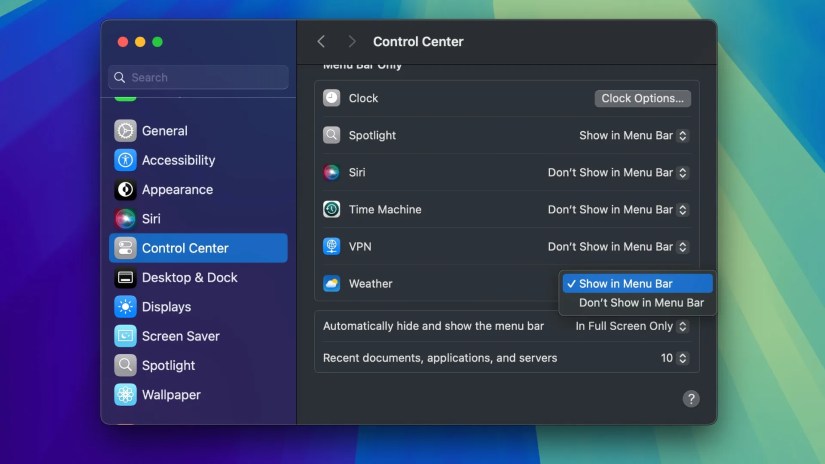
Task: Select Screen Saver label in sidebar
Action: coord(180,336)
